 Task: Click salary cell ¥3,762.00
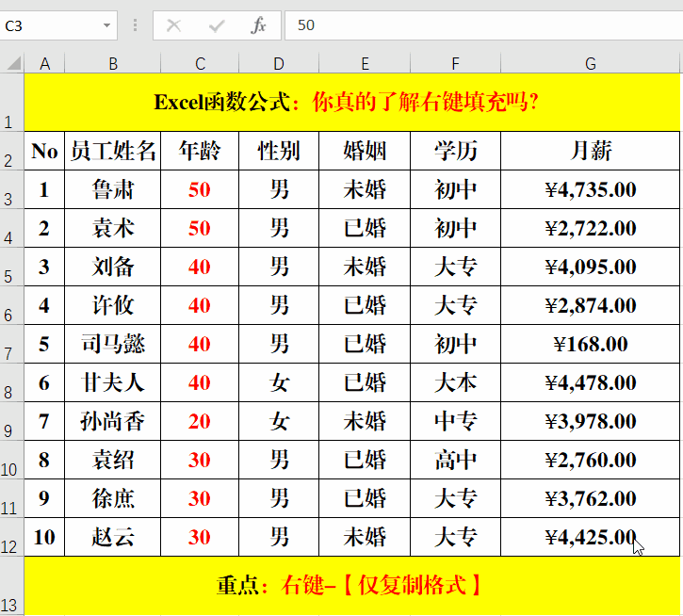pos(591,498)
